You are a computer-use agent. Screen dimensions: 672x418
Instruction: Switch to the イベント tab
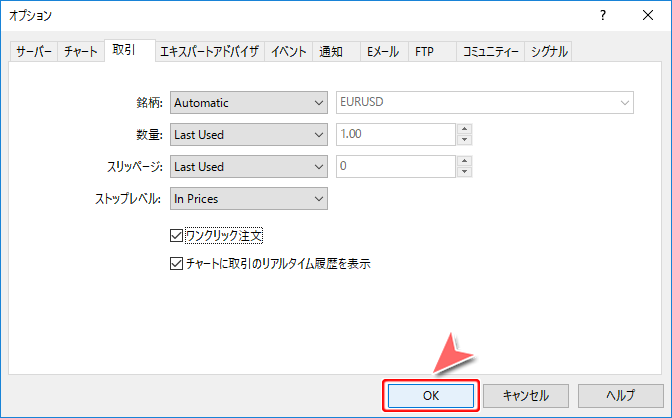point(288,52)
